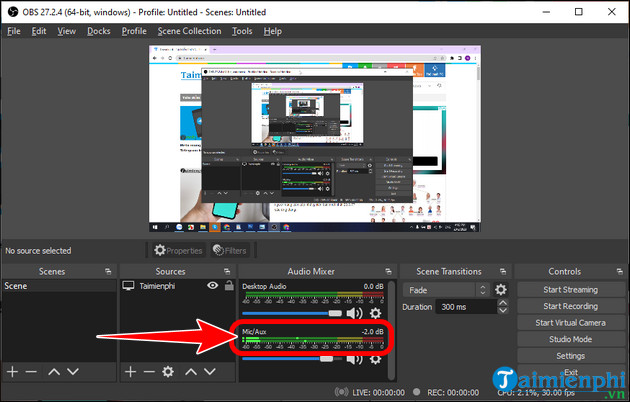Click the Filters button

229,250
